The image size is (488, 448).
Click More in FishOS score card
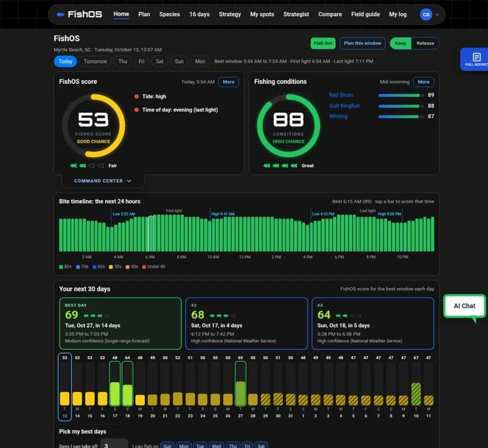click(228, 82)
